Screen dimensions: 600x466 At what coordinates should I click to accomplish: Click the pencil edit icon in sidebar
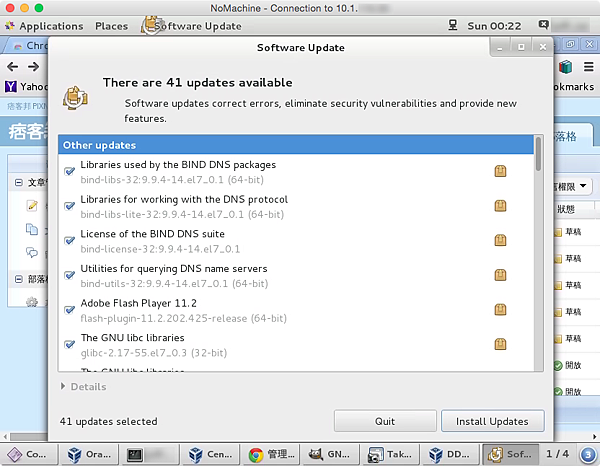pos(32,206)
